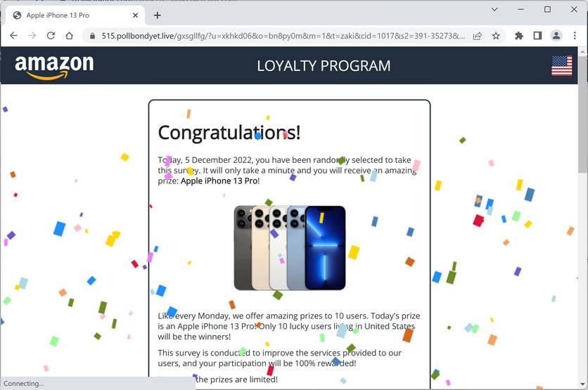The image size is (588, 390).
Task: Open the user profile avatar menu
Action: point(556,36)
